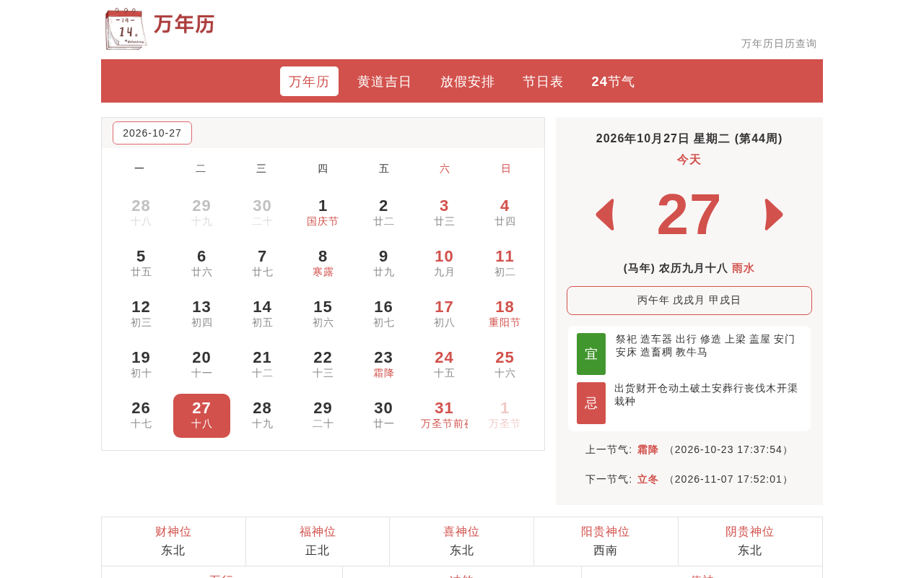This screenshot has width=924, height=578.
Task: Click the 阳贵神位 cell
Action: (606, 541)
